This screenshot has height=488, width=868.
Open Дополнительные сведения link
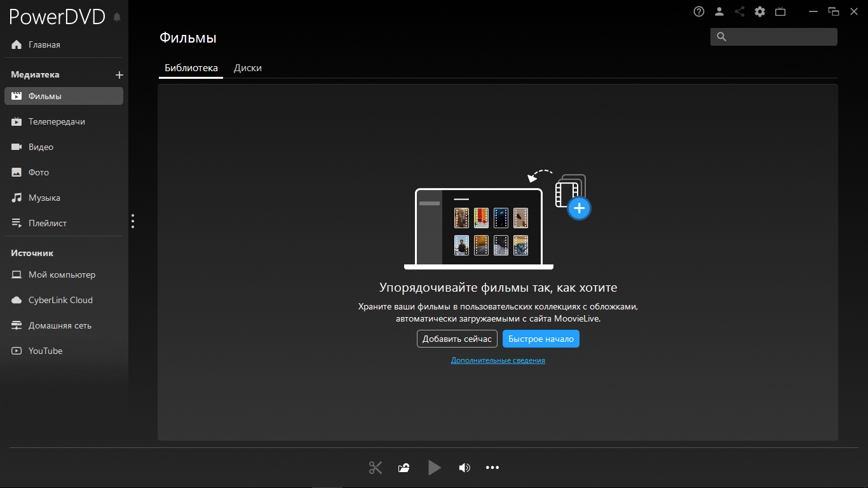coord(498,360)
